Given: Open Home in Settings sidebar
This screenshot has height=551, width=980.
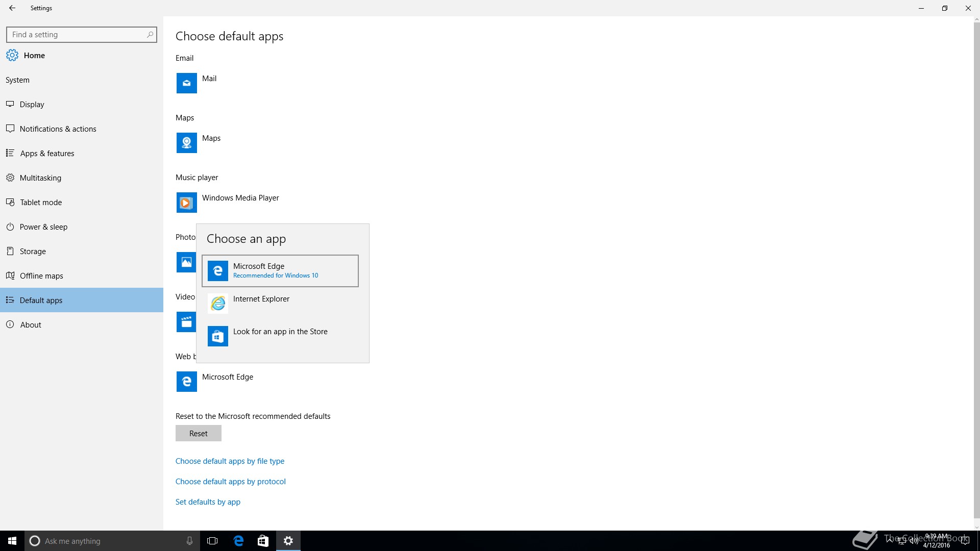Looking at the screenshot, I should click(x=82, y=56).
